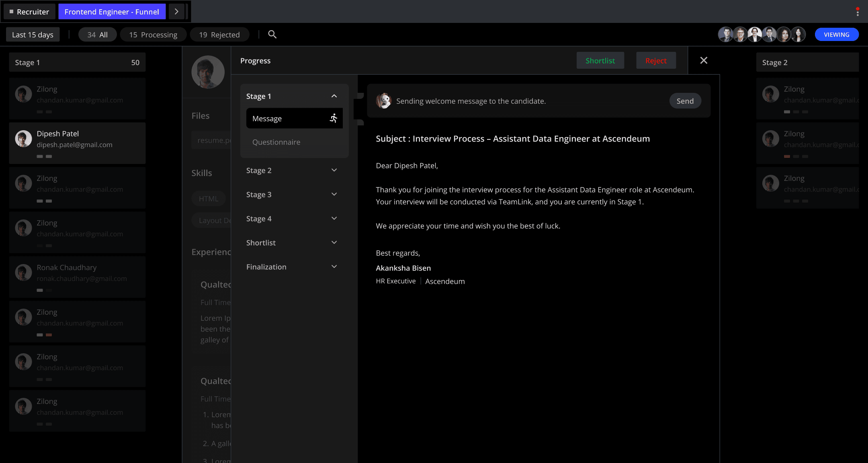Image resolution: width=868 pixels, height=463 pixels.
Task: Click the search magnifier icon
Action: click(272, 35)
